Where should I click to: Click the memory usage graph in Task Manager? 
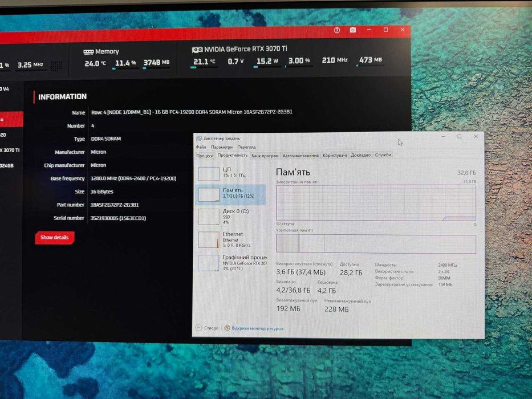click(376, 202)
